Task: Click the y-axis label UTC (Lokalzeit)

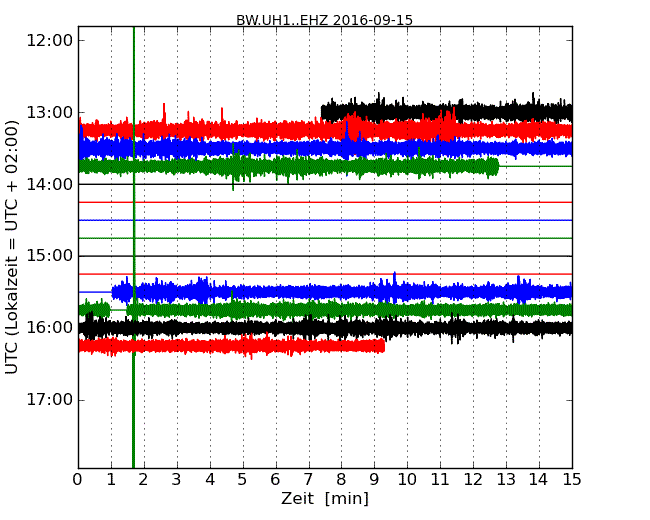Action: pos(13,247)
